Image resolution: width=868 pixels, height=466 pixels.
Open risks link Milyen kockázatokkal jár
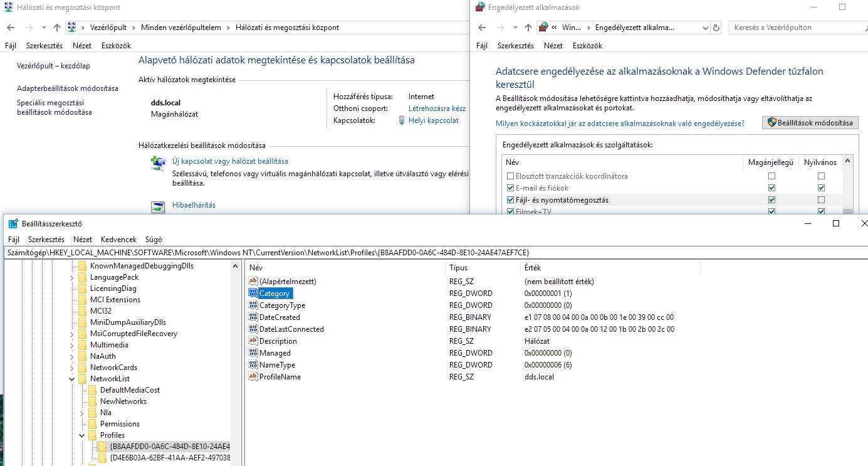coord(620,124)
